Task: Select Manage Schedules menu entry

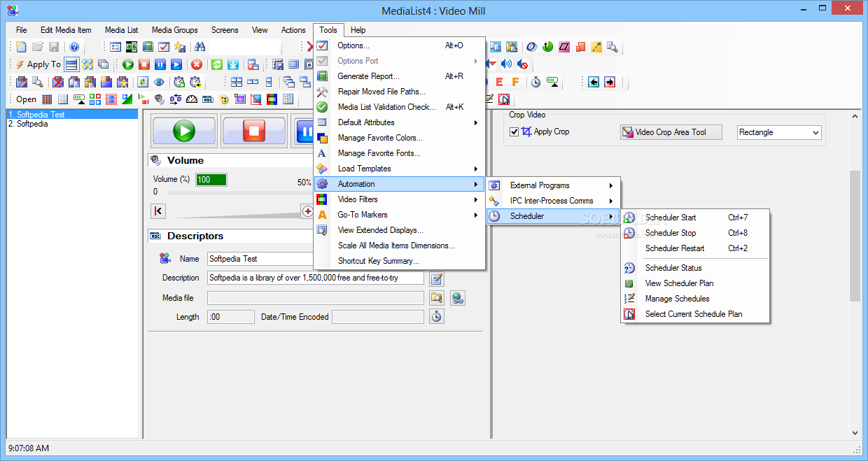Action: coord(695,299)
